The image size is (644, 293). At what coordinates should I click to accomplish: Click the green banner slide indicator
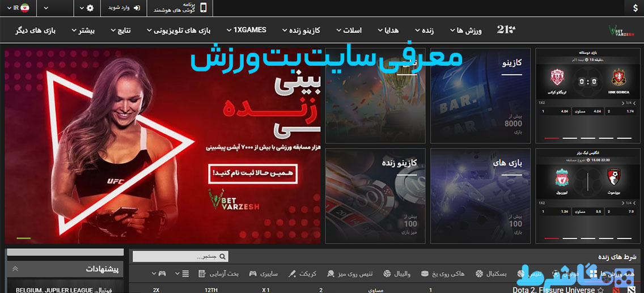pyautogui.click(x=24, y=238)
